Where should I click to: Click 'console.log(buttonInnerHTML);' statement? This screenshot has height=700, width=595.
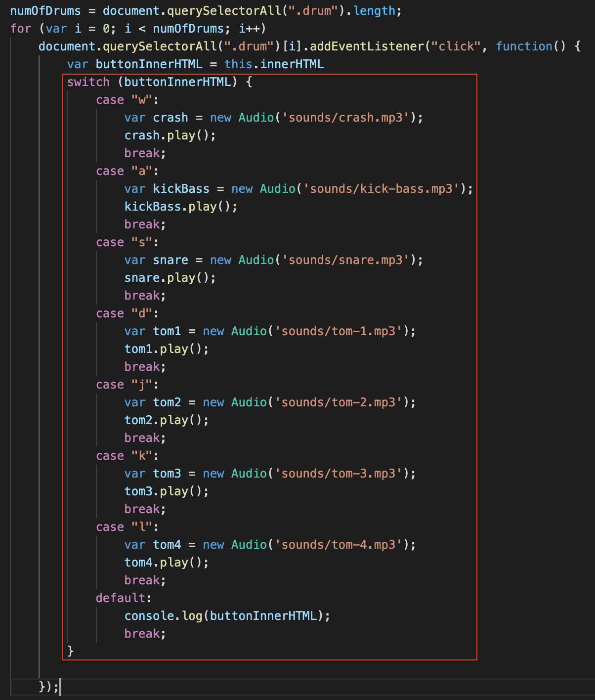pyautogui.click(x=227, y=616)
